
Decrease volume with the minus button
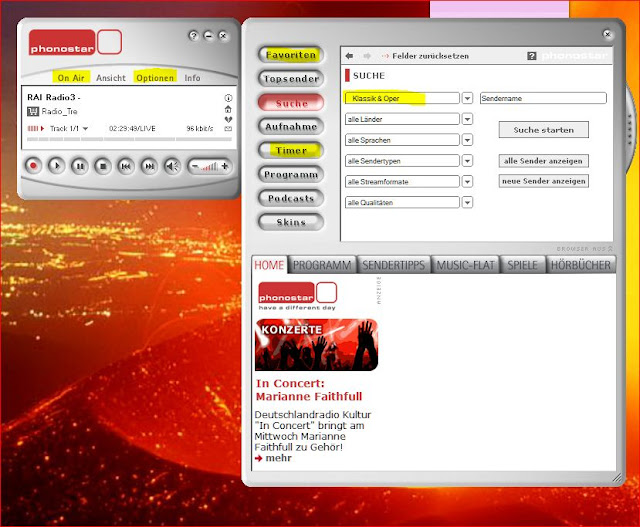pyautogui.click(x=195, y=166)
